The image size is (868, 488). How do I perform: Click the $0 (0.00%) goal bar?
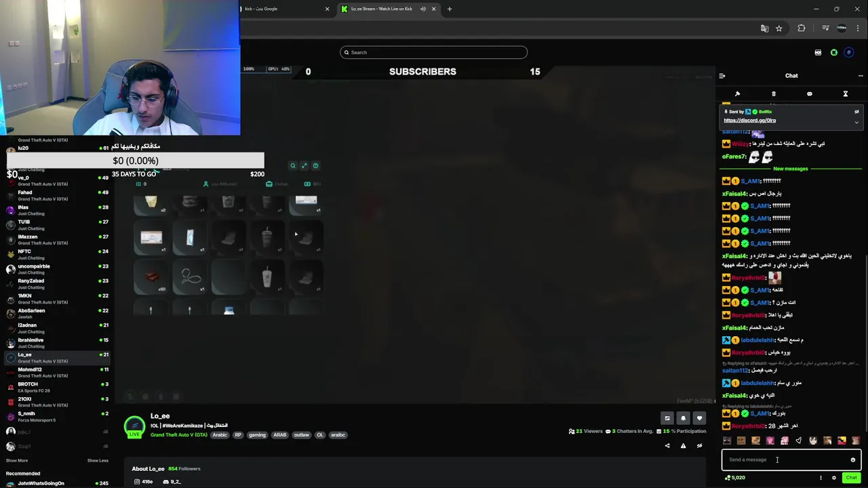136,161
